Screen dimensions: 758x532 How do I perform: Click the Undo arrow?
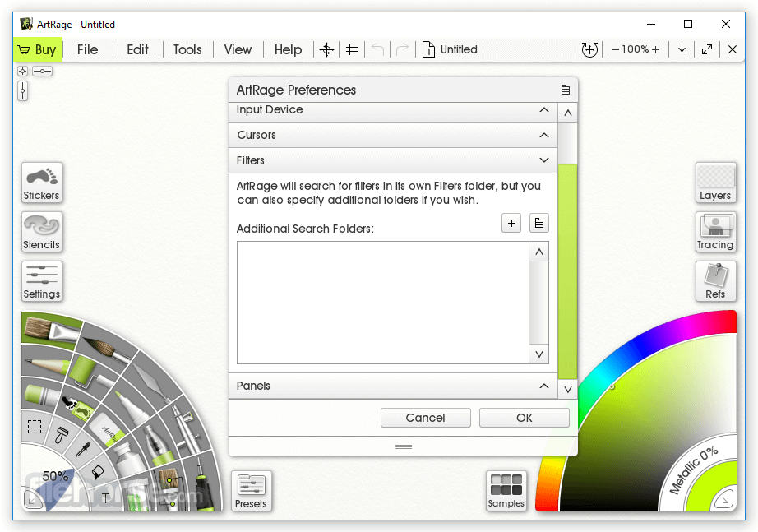tap(377, 49)
